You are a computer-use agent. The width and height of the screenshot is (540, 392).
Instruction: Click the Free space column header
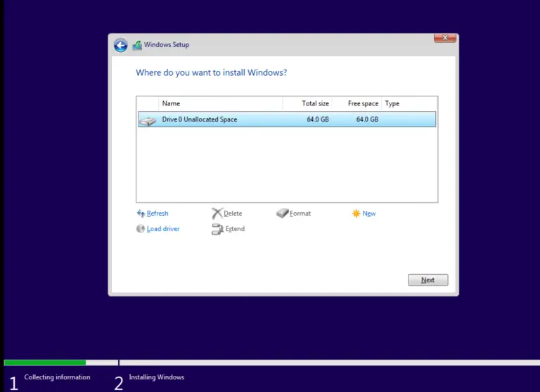pos(356,103)
